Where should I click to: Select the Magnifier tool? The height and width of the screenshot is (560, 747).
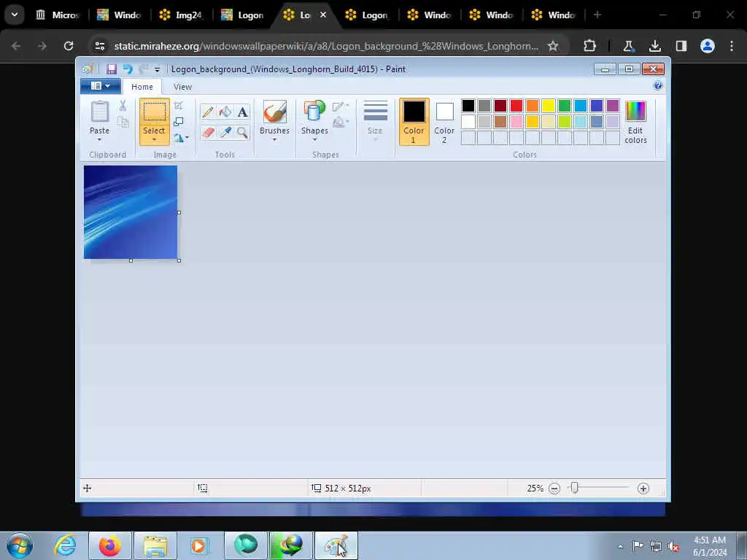coord(242,132)
